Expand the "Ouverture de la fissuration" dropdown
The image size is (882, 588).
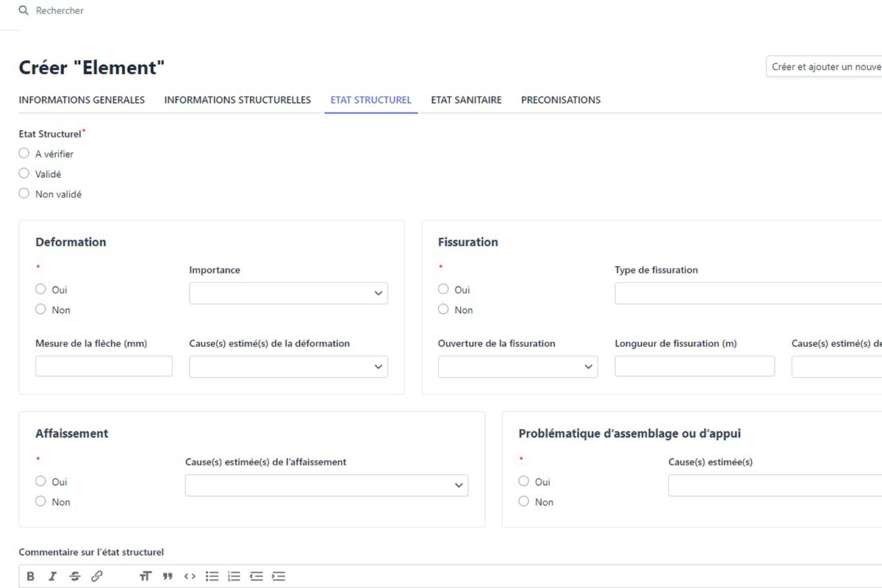click(x=517, y=366)
